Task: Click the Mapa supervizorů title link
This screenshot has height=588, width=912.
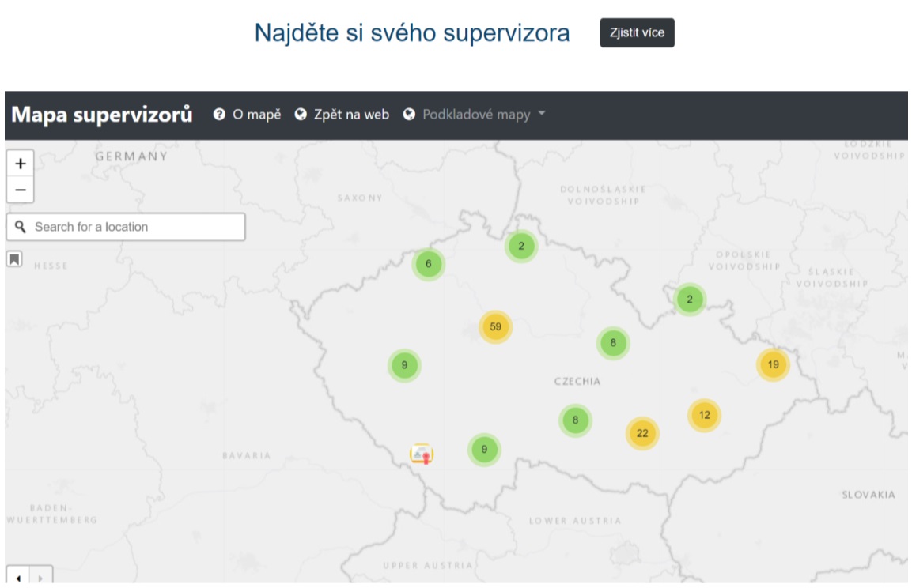Action: 101,115
